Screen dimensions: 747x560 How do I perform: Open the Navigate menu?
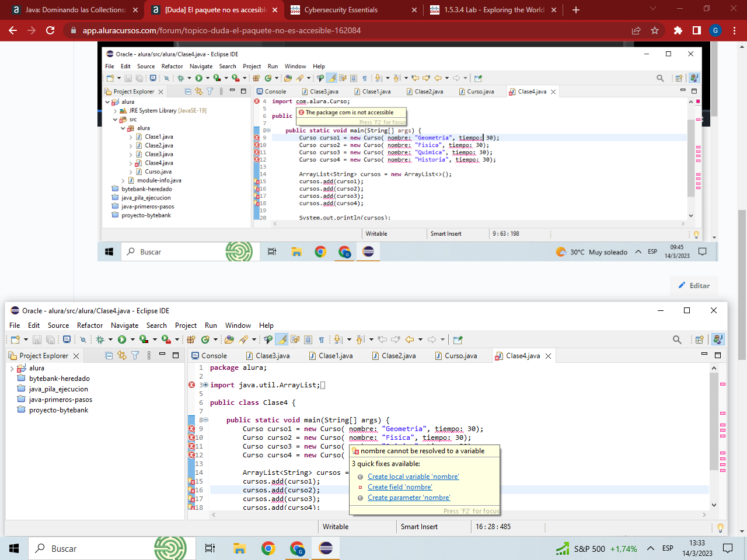point(125,325)
